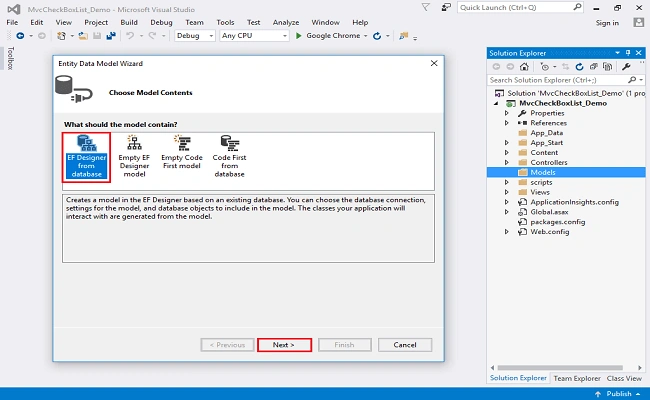
Task: Expand the Content folder
Action: coord(507,153)
